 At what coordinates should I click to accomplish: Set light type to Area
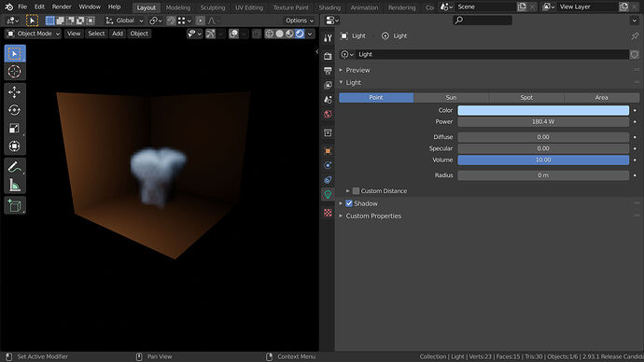coord(602,97)
